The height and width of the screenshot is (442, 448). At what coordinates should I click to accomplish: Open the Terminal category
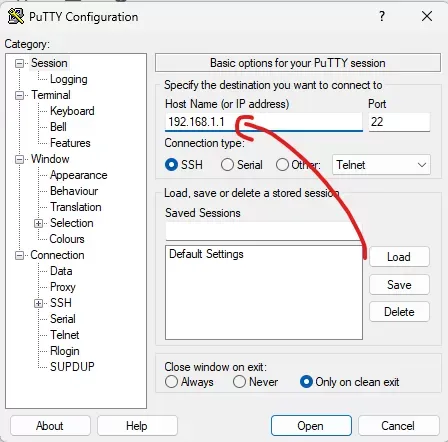click(51, 95)
